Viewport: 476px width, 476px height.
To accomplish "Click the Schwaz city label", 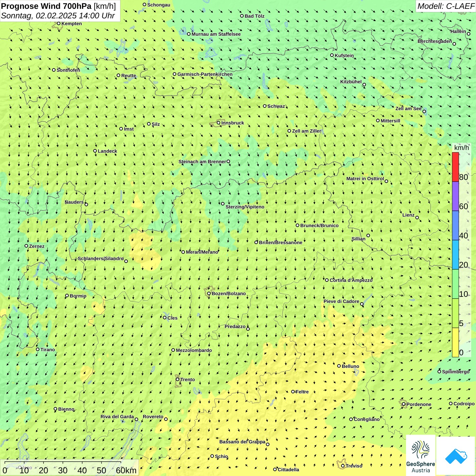I will pos(276,106).
